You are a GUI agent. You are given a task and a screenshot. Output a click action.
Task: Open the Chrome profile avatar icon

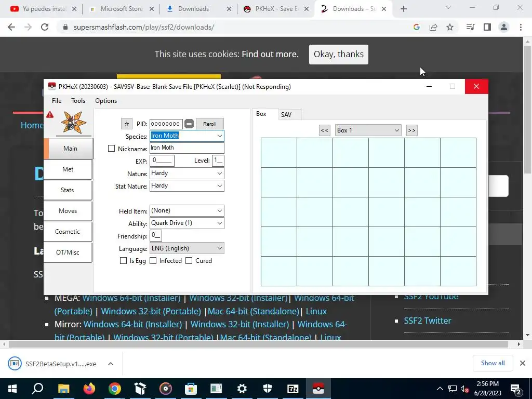coord(504,27)
